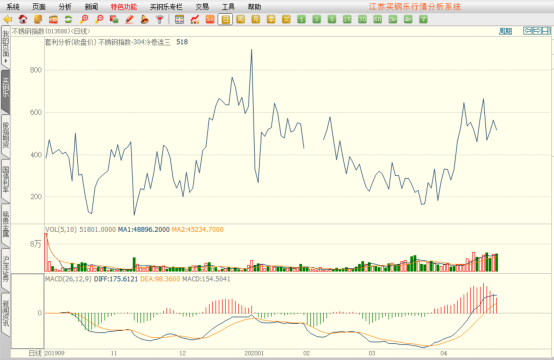The height and width of the screenshot is (361, 554).
Task: Select the 15-minute period button
Action: 347,19
